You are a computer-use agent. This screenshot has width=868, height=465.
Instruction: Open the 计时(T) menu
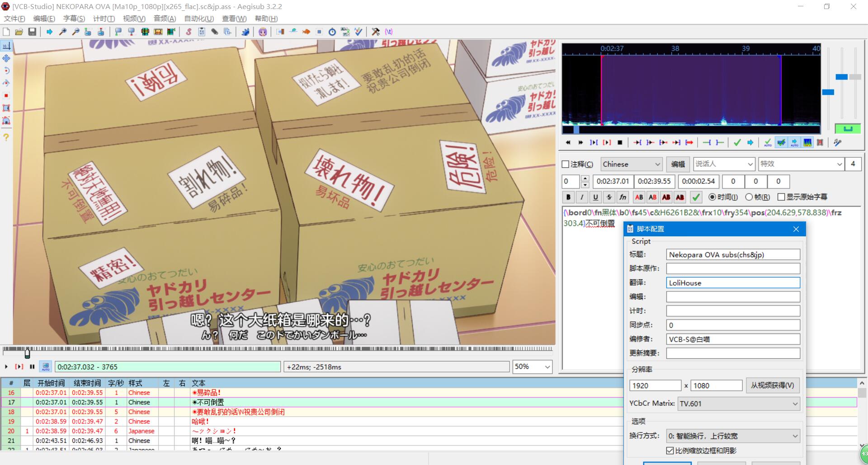click(104, 19)
